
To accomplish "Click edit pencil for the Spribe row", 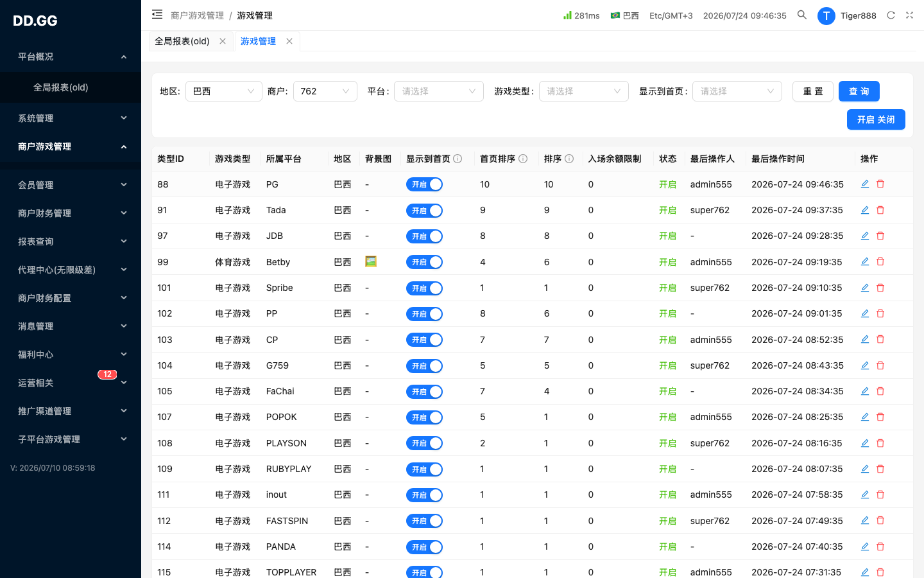I will click(x=865, y=287).
